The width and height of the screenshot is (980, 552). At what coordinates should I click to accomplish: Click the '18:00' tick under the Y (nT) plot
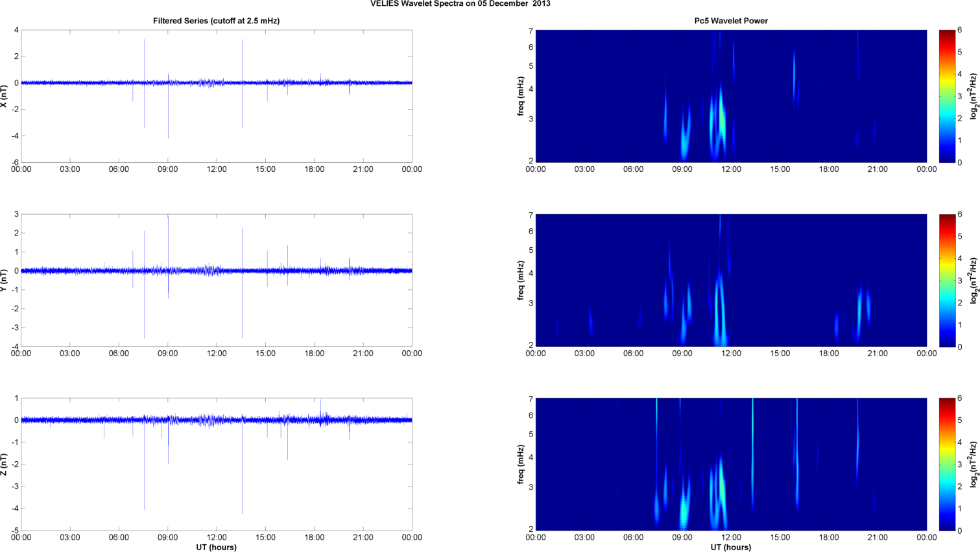[314, 354]
